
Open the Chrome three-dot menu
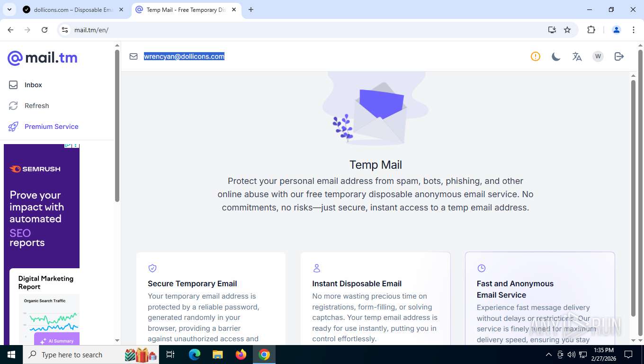634,30
